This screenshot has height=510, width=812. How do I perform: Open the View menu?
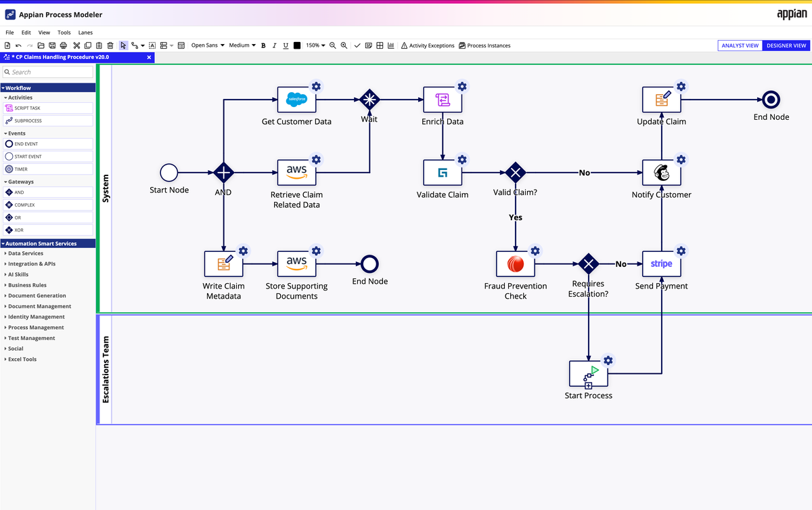point(44,33)
